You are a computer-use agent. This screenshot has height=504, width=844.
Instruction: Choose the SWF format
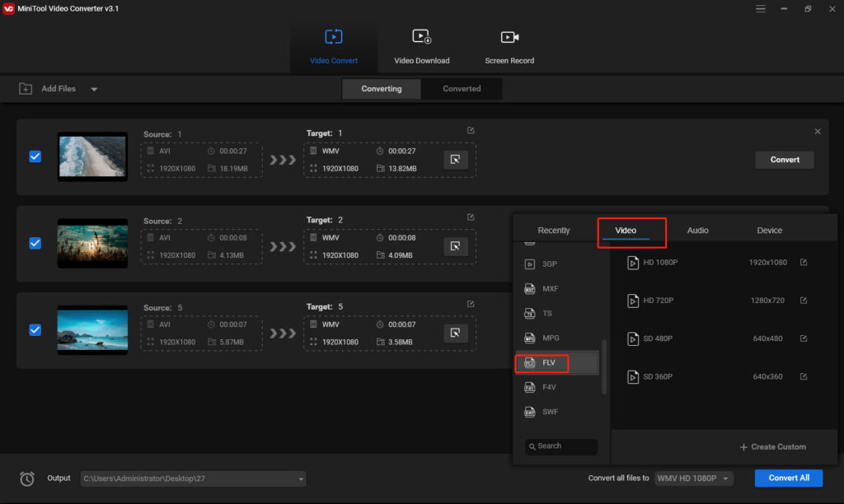(x=557, y=412)
